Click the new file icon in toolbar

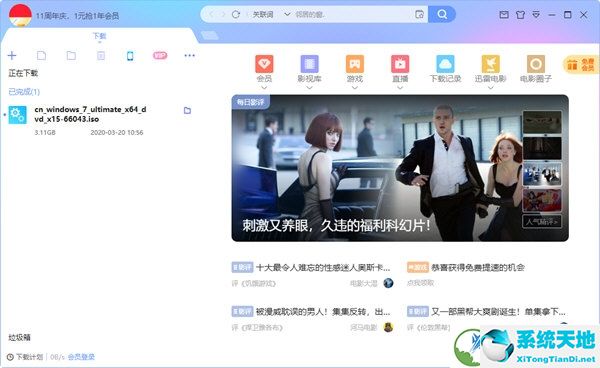[41, 55]
